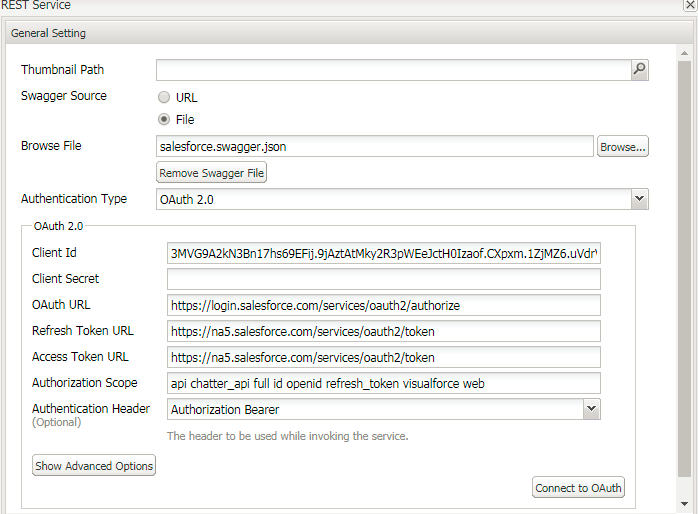Click the 'Client Id' label
This screenshot has width=698, height=514.
(x=54, y=253)
